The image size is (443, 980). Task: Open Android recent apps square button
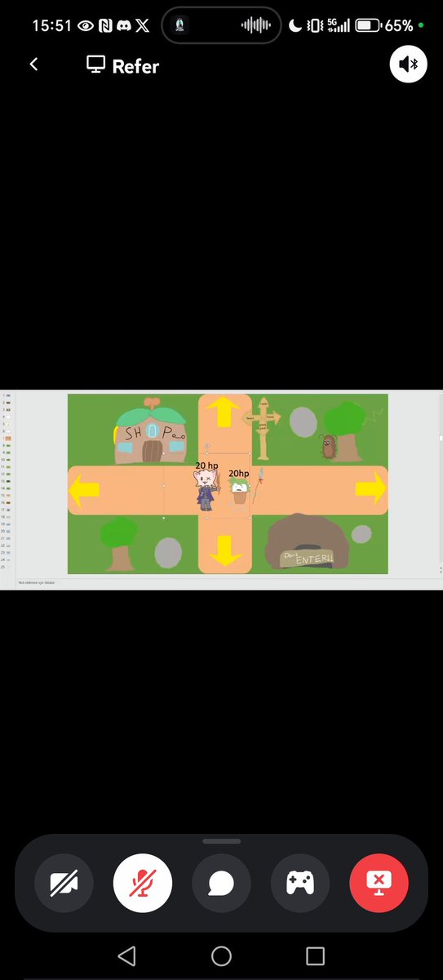(316, 955)
